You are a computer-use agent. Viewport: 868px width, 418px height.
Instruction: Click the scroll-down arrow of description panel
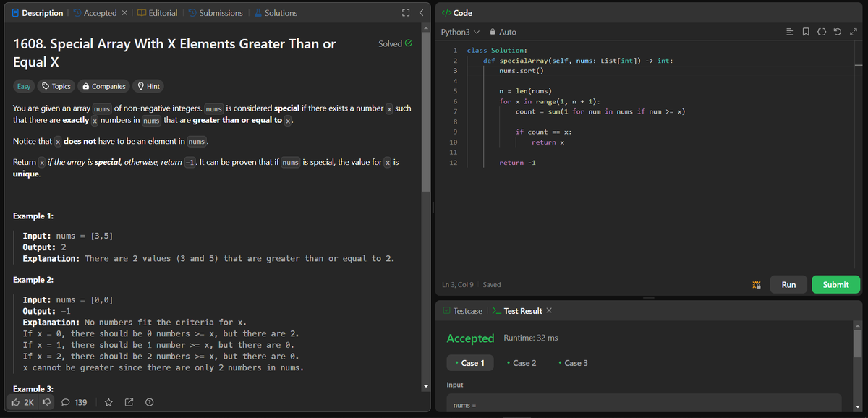click(x=427, y=386)
